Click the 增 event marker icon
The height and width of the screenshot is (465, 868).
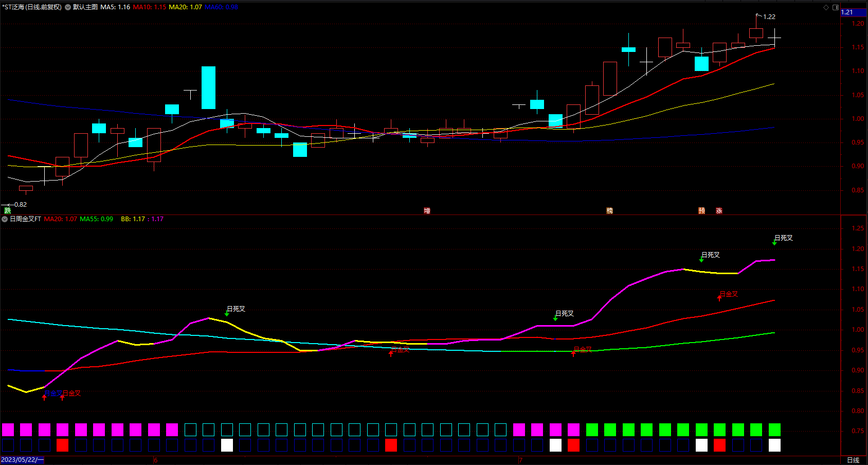[x=427, y=211]
